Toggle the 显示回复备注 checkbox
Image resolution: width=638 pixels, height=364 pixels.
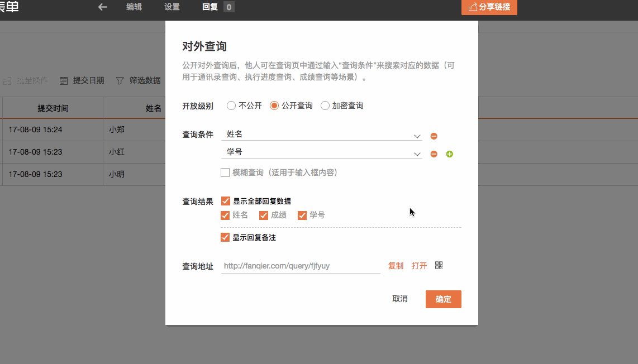point(226,237)
